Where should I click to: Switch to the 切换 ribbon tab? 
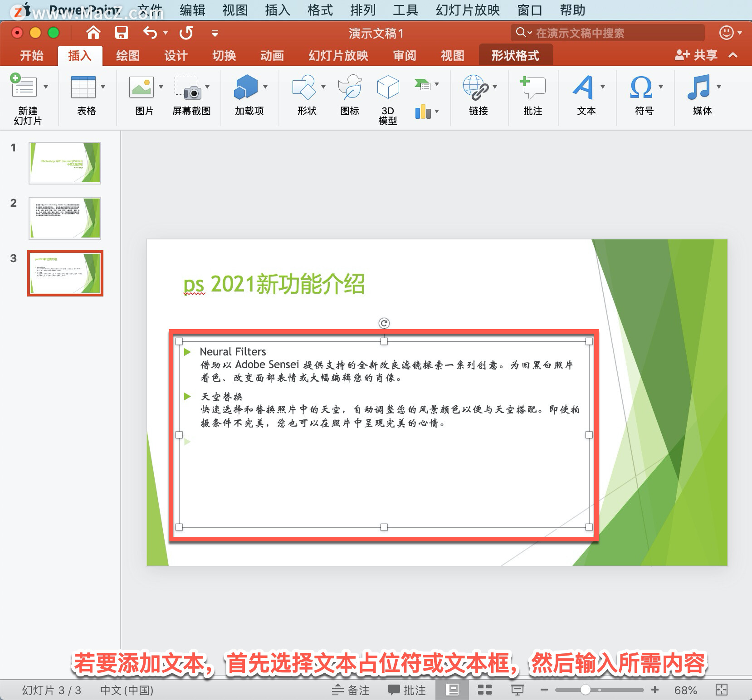coord(224,56)
